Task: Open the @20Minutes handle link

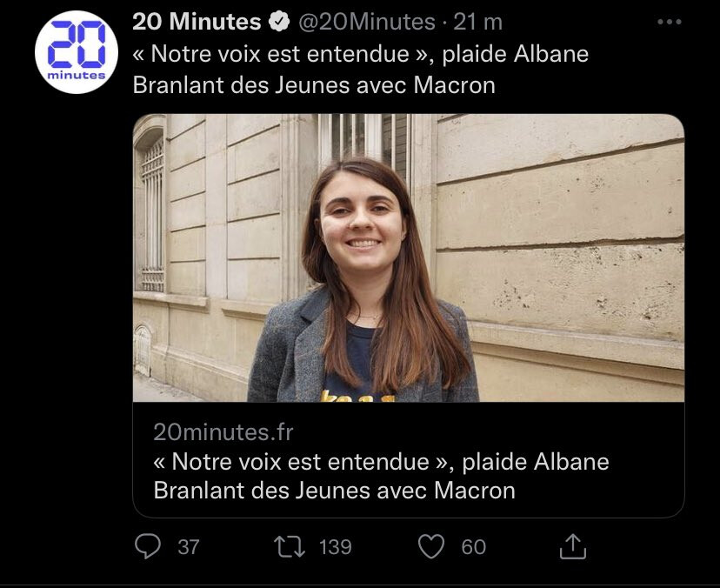Action: point(367,22)
